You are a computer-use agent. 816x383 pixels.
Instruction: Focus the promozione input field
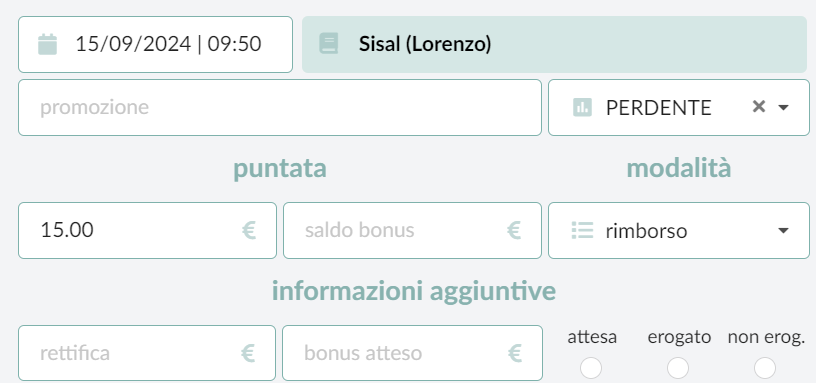[280, 108]
